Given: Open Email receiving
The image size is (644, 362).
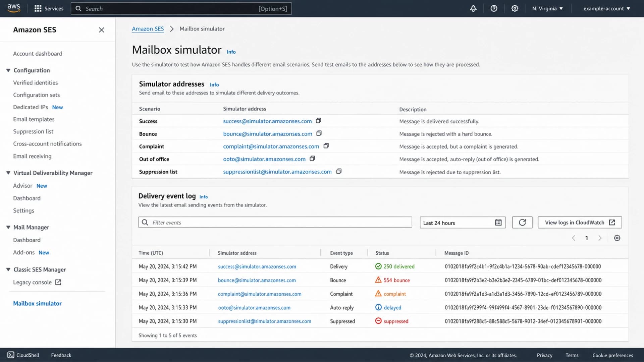Looking at the screenshot, I should (32, 156).
